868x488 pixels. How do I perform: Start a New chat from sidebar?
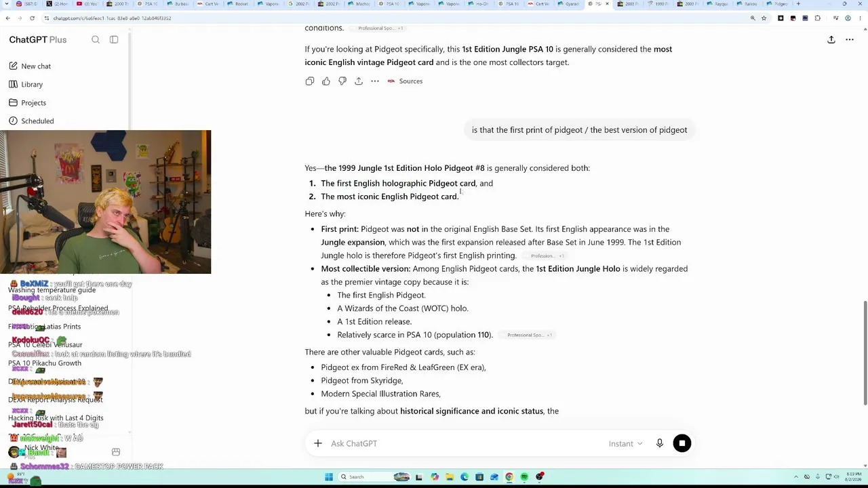[36, 66]
